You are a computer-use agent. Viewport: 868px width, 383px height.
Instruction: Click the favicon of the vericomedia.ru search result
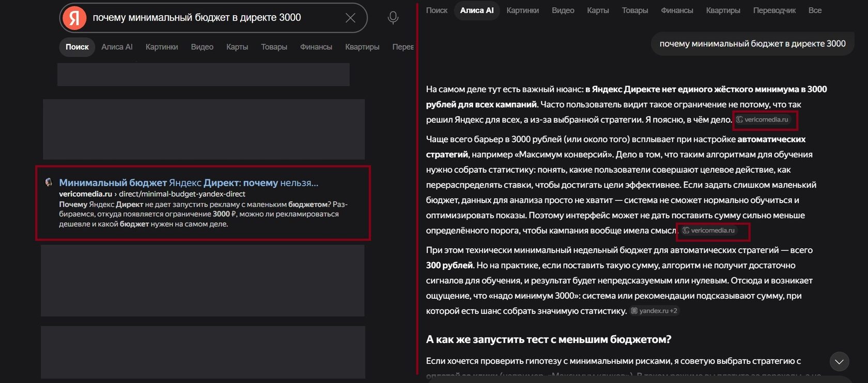[49, 182]
